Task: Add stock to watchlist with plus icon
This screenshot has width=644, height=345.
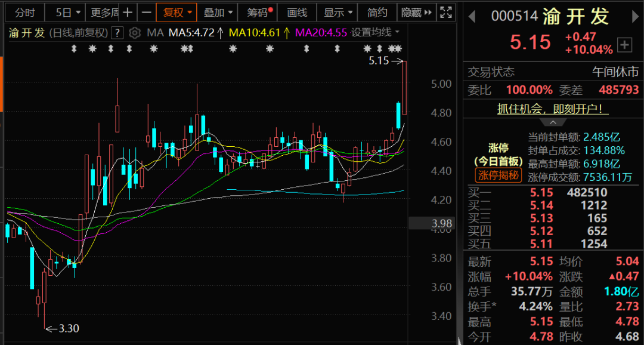Action: [x=625, y=44]
